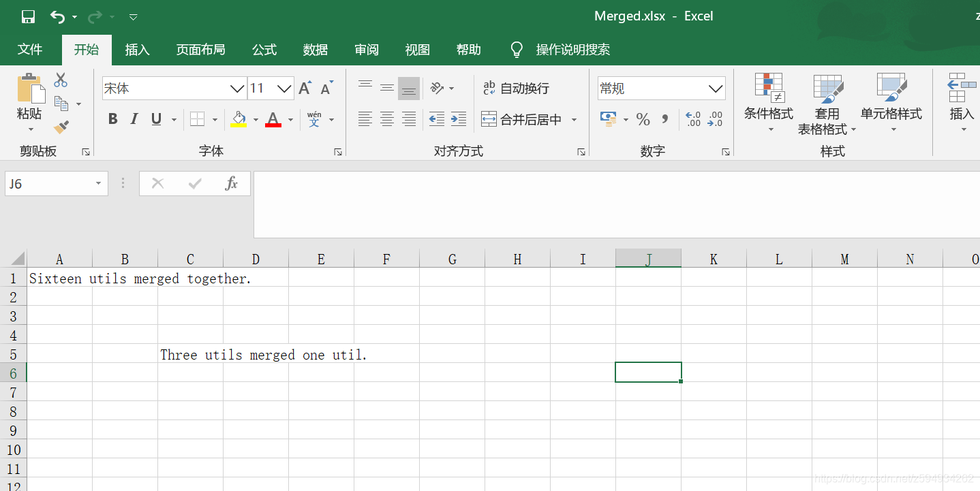Open the 文件 menu
Viewport: 980px width, 491px height.
click(x=30, y=50)
